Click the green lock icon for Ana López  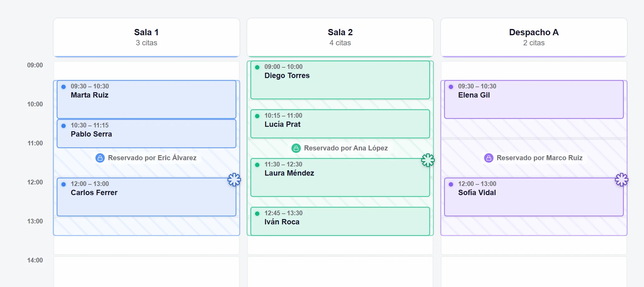coord(296,148)
